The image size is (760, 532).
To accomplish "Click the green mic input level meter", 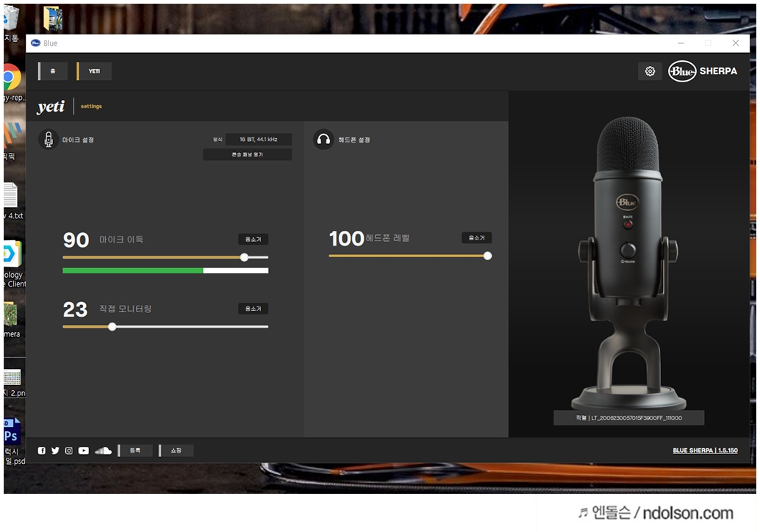I will click(x=165, y=271).
